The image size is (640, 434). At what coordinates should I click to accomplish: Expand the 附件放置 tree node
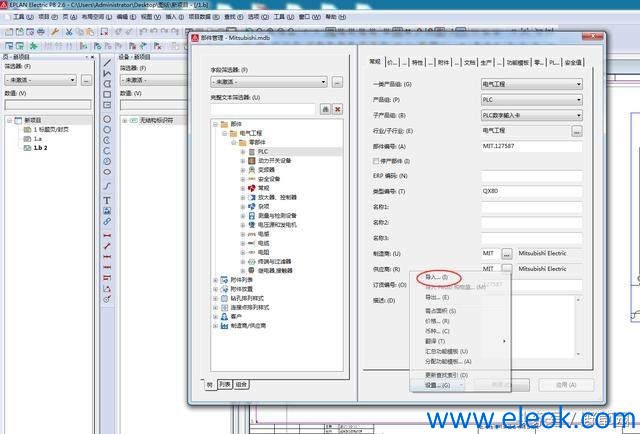click(216, 289)
